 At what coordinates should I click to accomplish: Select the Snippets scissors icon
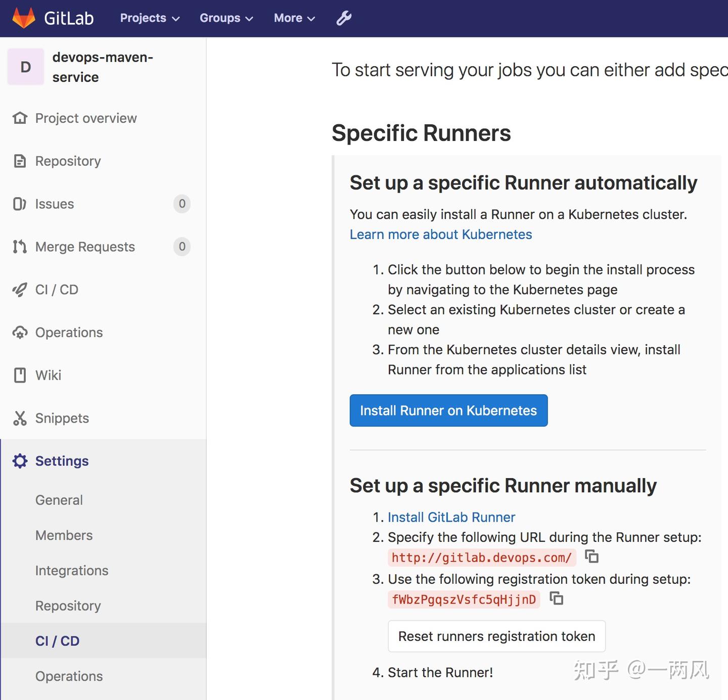[20, 418]
